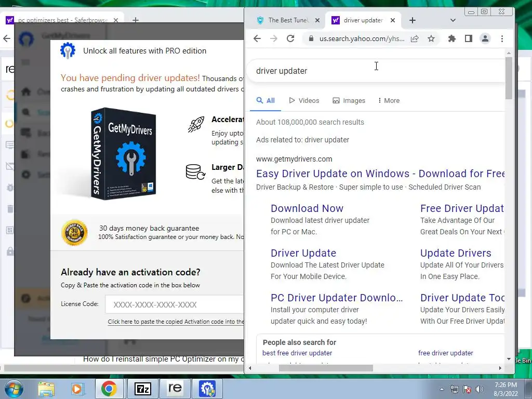Go back in the left browser window
This screenshot has width=532, height=399.
[7, 38]
